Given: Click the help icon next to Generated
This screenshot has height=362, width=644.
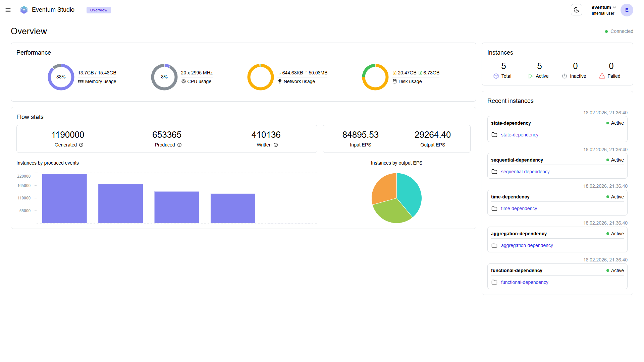Looking at the screenshot, I should [x=81, y=145].
